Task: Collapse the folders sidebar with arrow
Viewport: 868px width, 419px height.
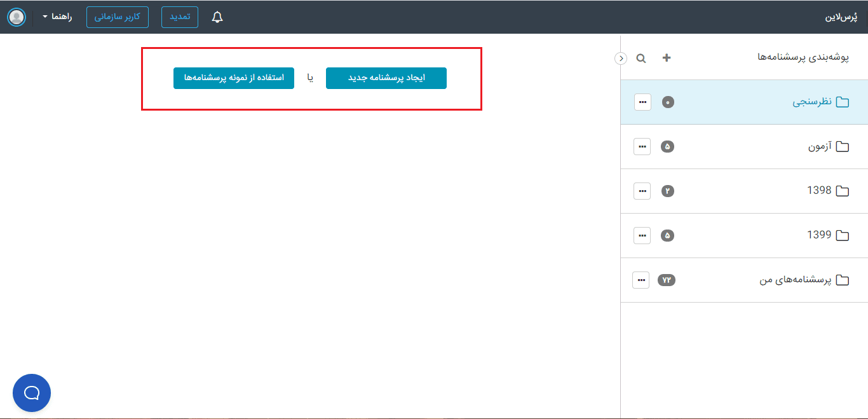Action: (621, 58)
